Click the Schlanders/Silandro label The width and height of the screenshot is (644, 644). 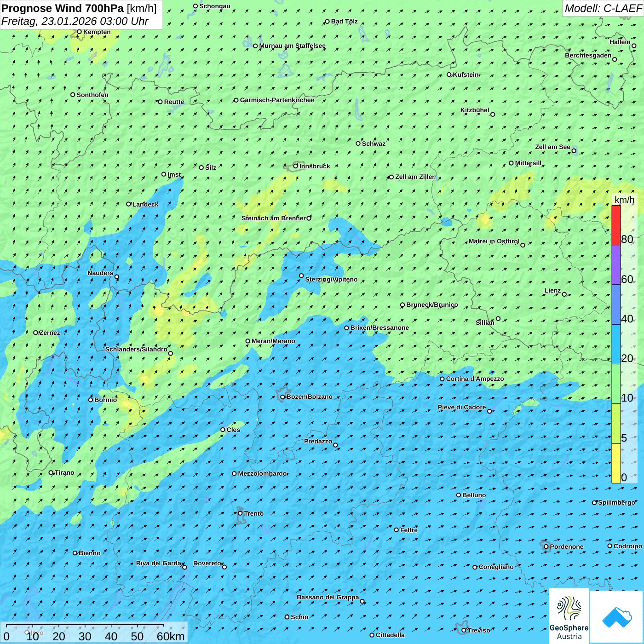pyautogui.click(x=136, y=349)
